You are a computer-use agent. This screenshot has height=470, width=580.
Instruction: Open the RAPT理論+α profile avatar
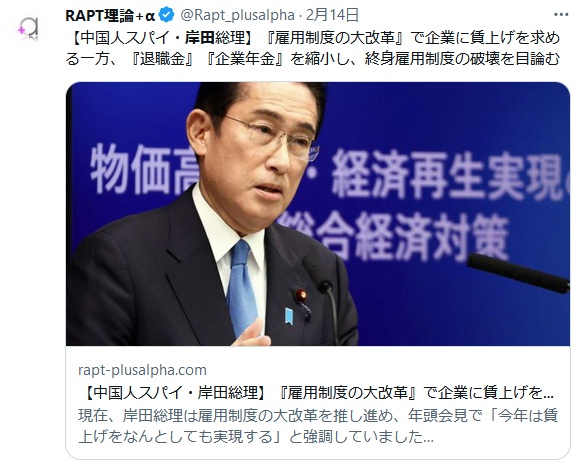pos(29,28)
